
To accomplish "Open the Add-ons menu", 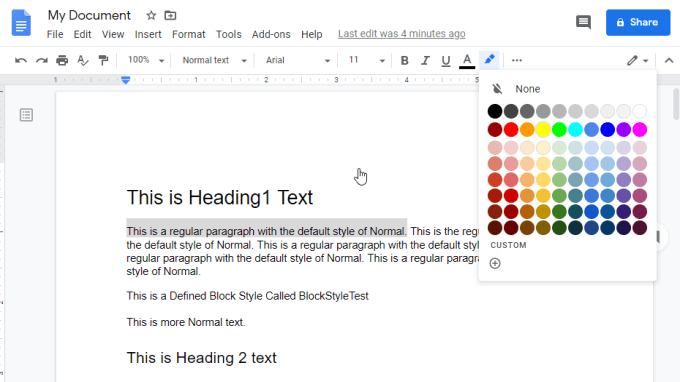I will click(x=271, y=34).
